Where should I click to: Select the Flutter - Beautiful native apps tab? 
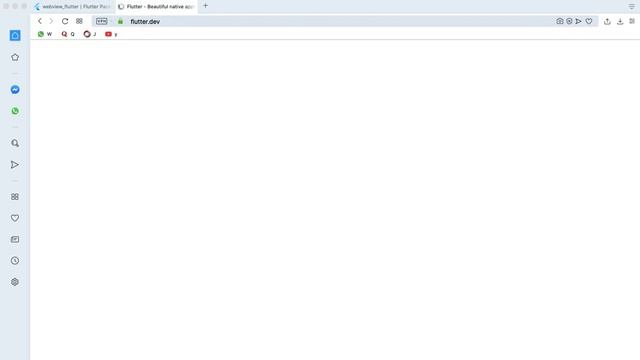click(156, 7)
